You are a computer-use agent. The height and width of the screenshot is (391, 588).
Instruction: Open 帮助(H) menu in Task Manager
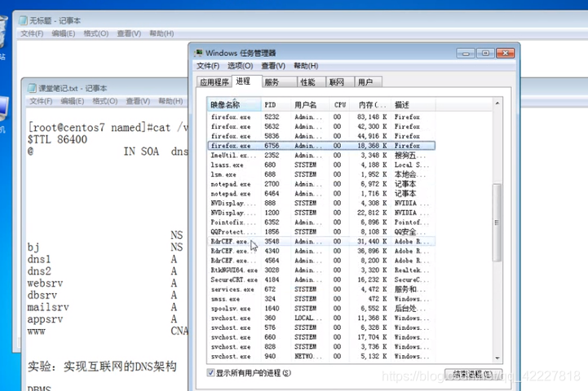(306, 66)
